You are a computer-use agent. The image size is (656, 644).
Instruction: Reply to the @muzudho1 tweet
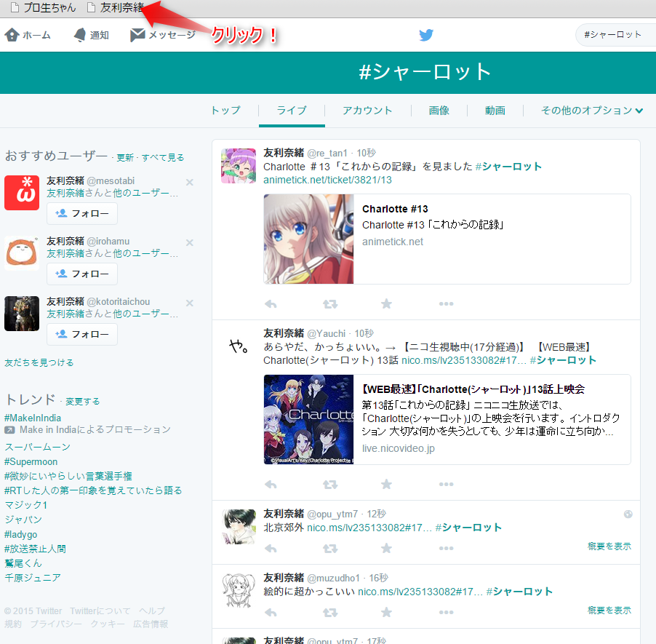[x=271, y=613]
